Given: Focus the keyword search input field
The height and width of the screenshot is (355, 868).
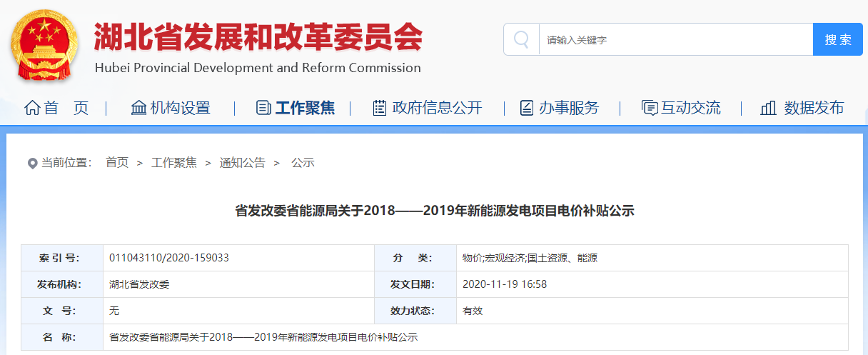Looking at the screenshot, I should click(676, 39).
